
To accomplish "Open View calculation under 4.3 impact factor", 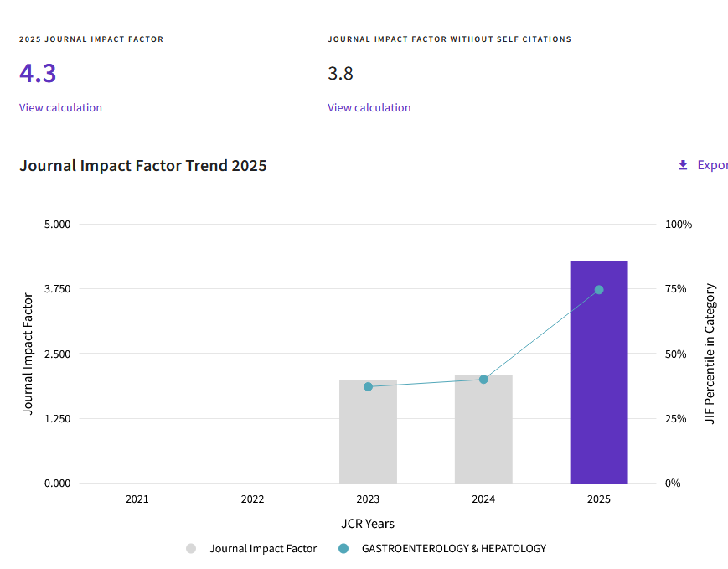I will 60,108.
